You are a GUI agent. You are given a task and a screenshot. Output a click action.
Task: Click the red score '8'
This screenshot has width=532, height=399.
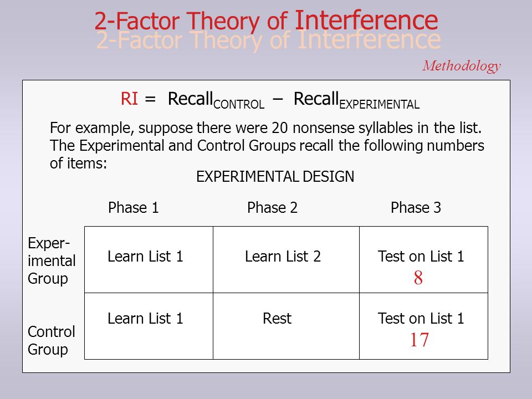coord(418,278)
